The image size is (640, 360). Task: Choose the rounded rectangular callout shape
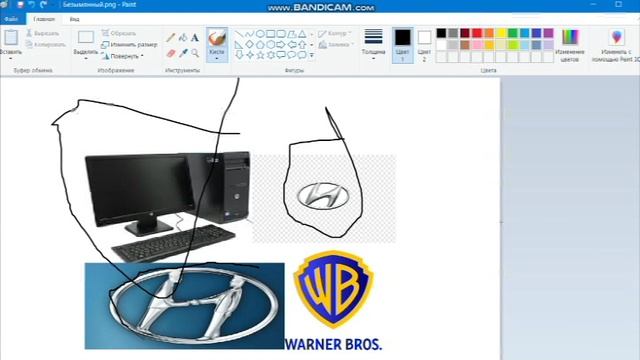point(281,55)
